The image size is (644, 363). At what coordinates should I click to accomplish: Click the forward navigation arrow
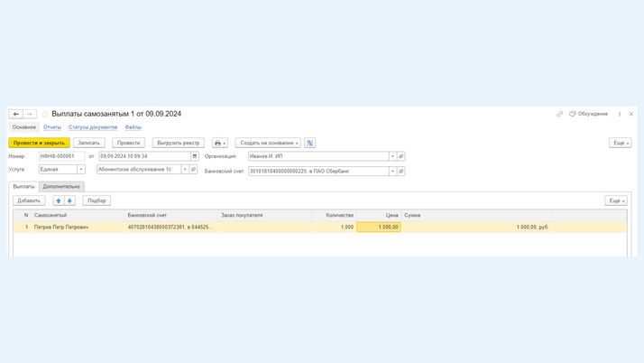pyautogui.click(x=29, y=115)
